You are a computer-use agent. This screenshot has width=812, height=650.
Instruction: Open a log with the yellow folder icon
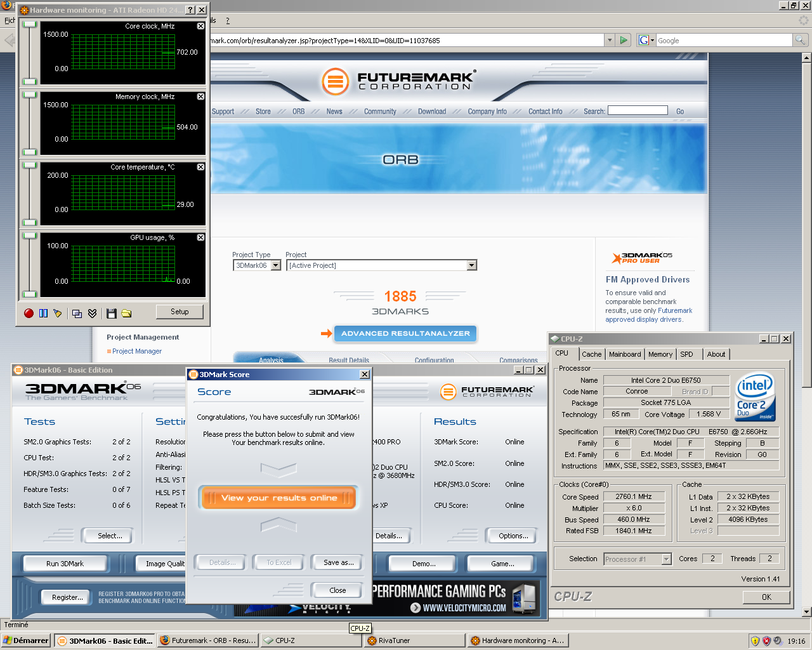[126, 313]
